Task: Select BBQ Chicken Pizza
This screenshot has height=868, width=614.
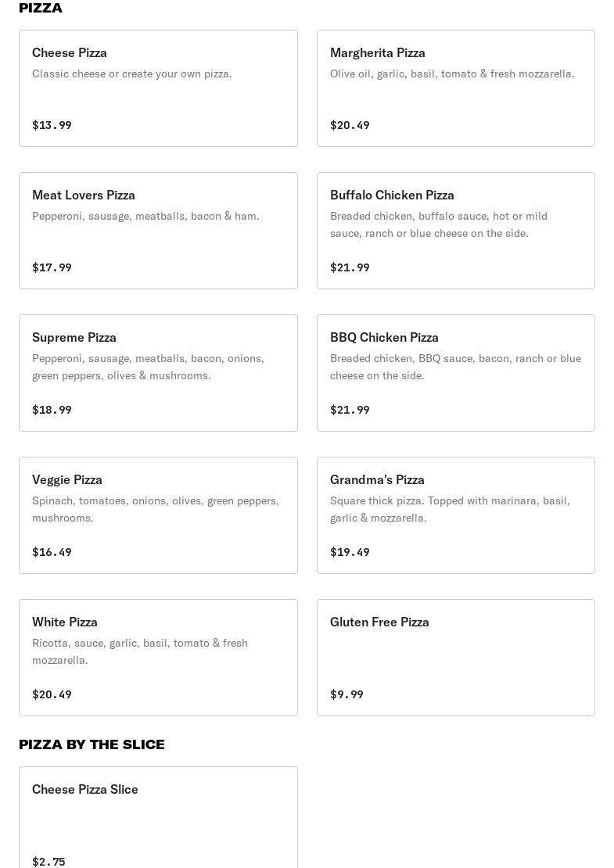Action: pos(455,373)
